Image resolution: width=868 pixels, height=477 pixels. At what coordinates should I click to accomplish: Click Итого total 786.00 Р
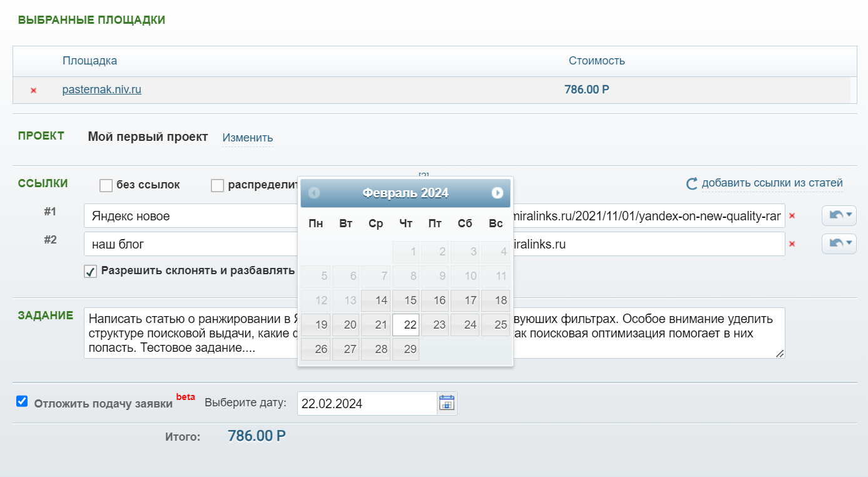[x=257, y=436]
